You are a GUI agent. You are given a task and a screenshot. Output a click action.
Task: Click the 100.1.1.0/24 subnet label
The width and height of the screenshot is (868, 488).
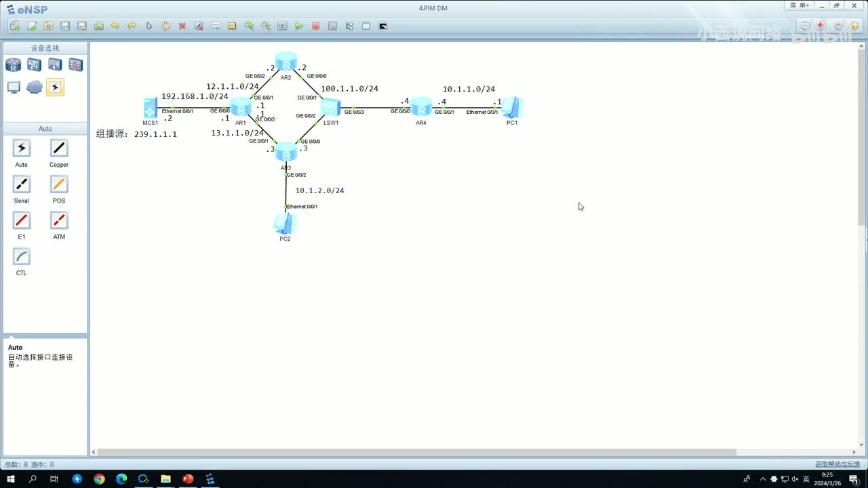(349, 89)
